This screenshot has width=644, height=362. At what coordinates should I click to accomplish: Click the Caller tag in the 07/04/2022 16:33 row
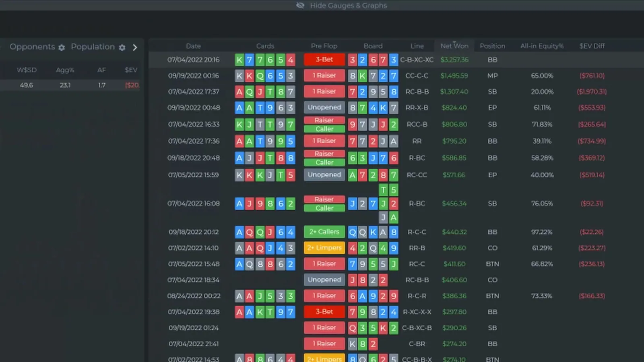pos(324,129)
